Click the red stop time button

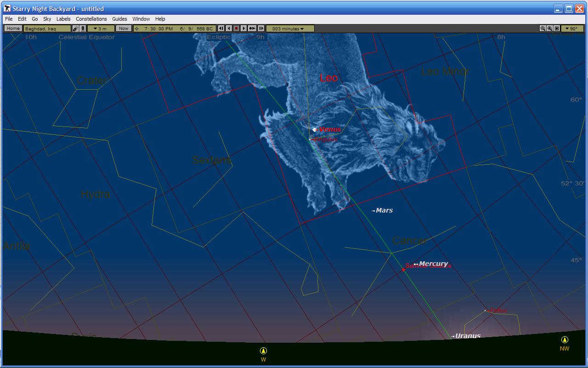236,29
